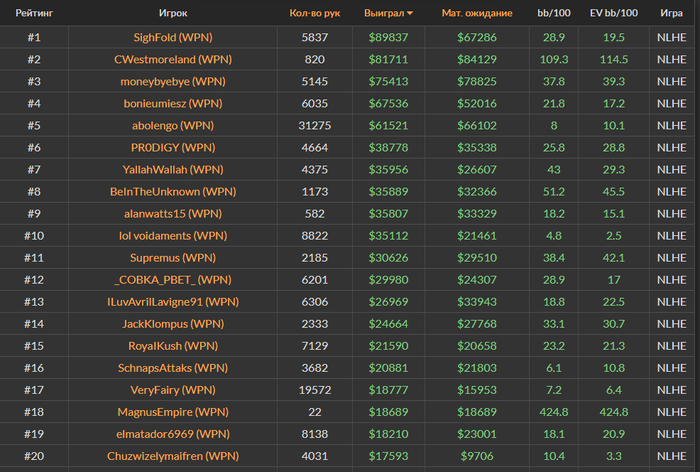Sort table by Кол-во рук header
The width and height of the screenshot is (700, 472).
tap(315, 13)
